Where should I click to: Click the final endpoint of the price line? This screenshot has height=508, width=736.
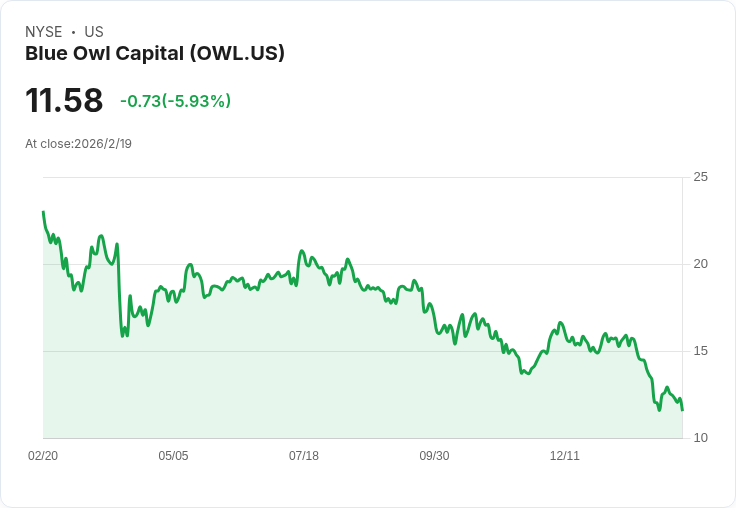(x=682, y=409)
